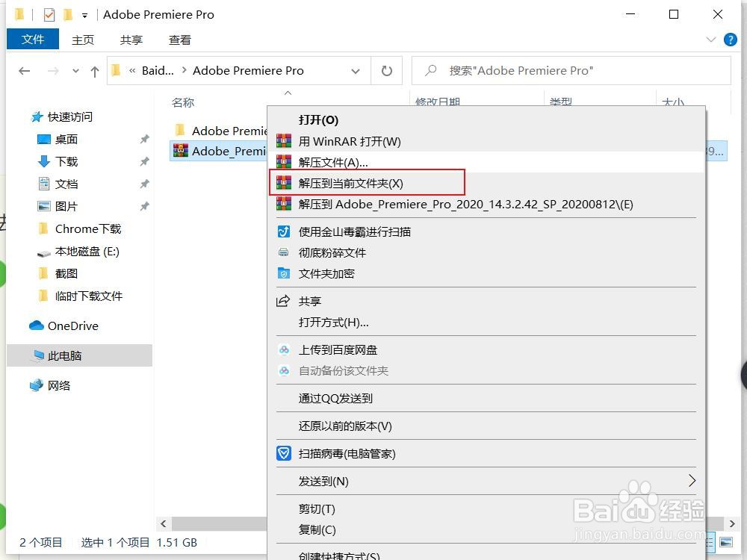
Task: Click the 电脑管家 virus scan icon
Action: tap(284, 453)
